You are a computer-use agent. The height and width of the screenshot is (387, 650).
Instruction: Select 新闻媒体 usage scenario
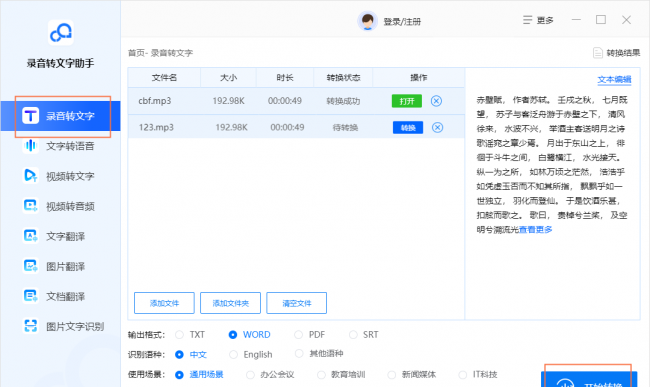[392, 375]
